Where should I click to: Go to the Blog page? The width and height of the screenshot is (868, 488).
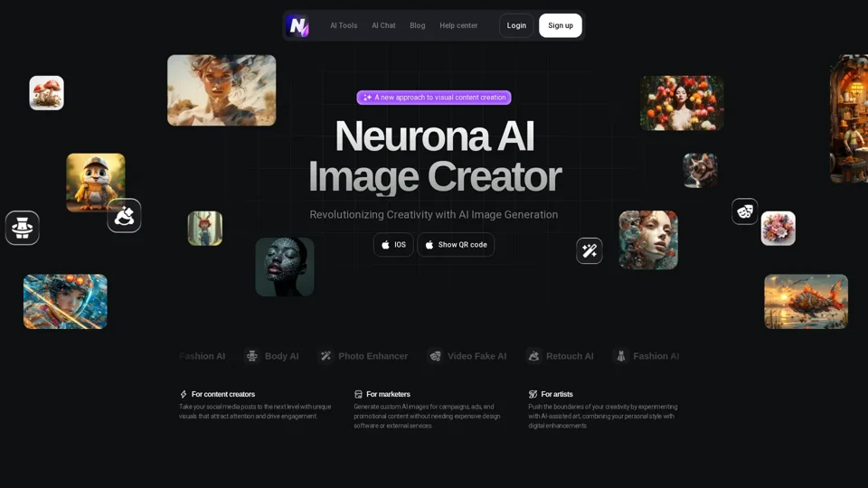coord(418,25)
